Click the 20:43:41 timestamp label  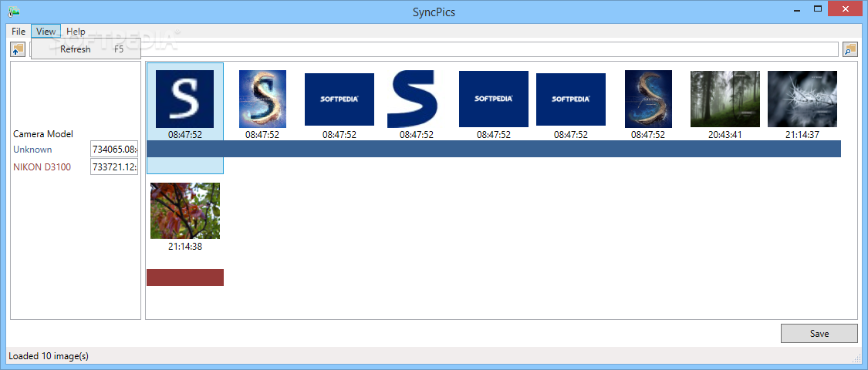pos(725,134)
